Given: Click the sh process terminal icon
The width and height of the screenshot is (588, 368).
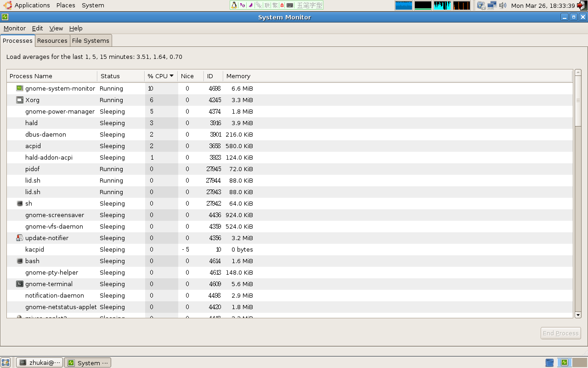Looking at the screenshot, I should pos(20,203).
